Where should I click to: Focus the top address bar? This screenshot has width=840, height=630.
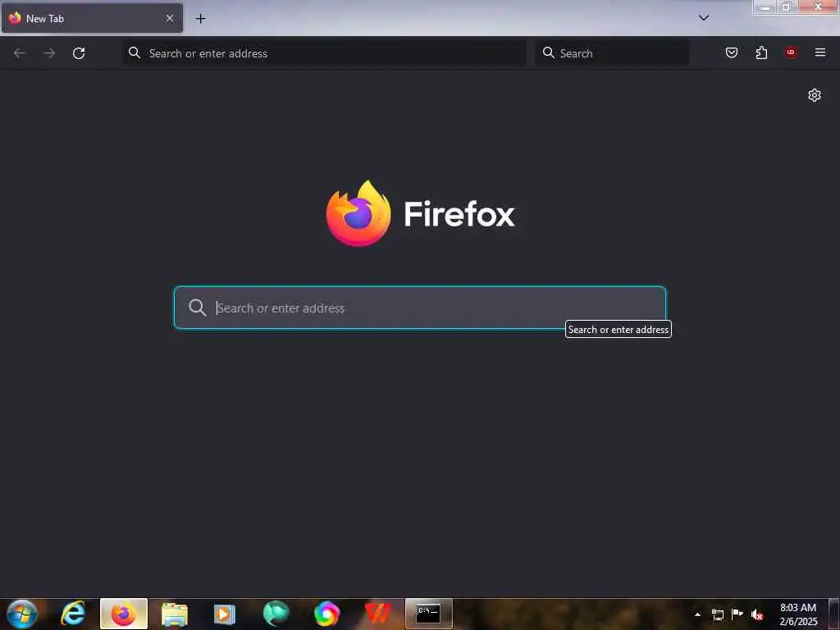click(x=324, y=53)
